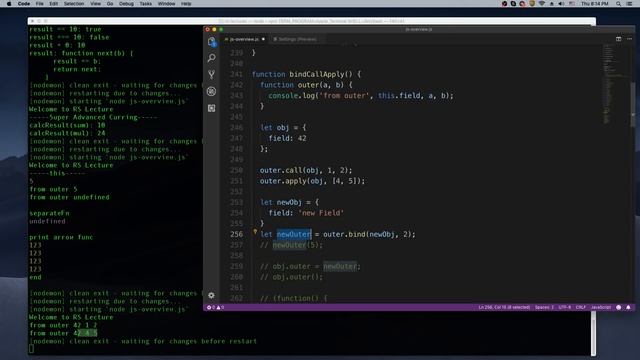Open the Source Control view
Image resolution: width=640 pixels, height=360 pixels.
point(211,74)
